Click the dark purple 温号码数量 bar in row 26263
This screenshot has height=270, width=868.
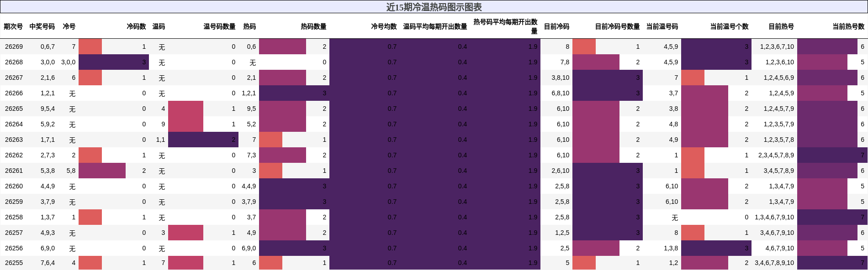click(x=203, y=140)
